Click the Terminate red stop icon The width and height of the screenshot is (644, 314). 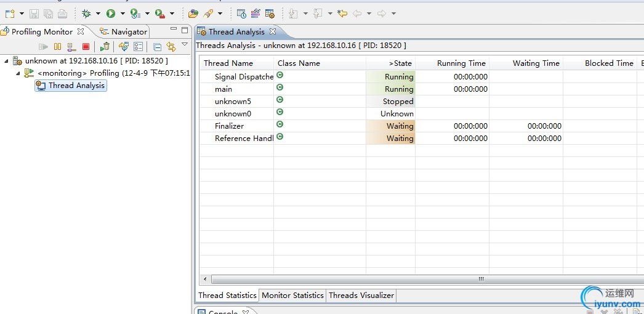(x=86, y=47)
